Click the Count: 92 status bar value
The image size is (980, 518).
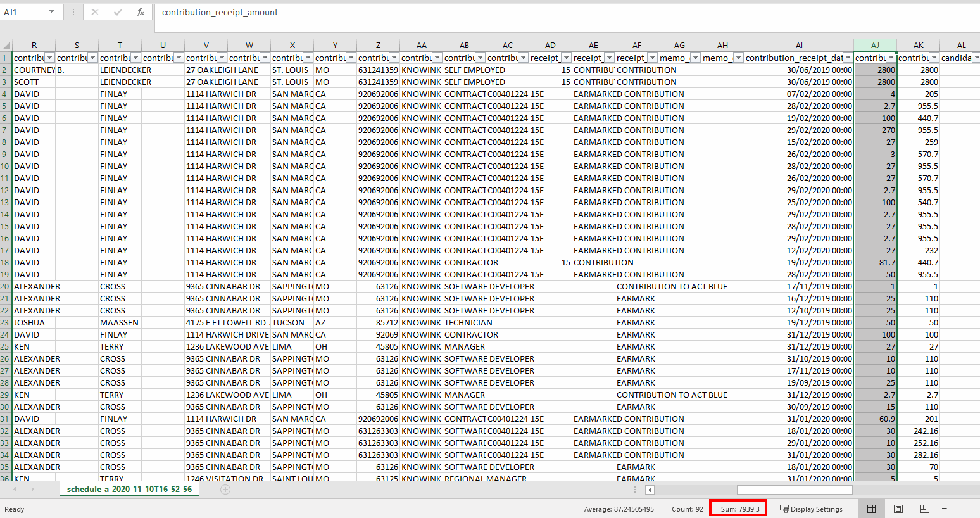(688, 509)
